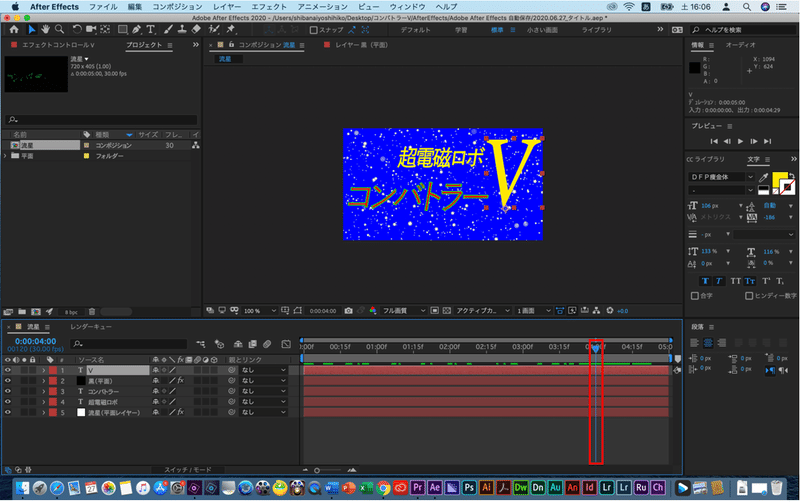Select the 小さい画面 workspace
This screenshot has width=800, height=502.
click(x=542, y=30)
